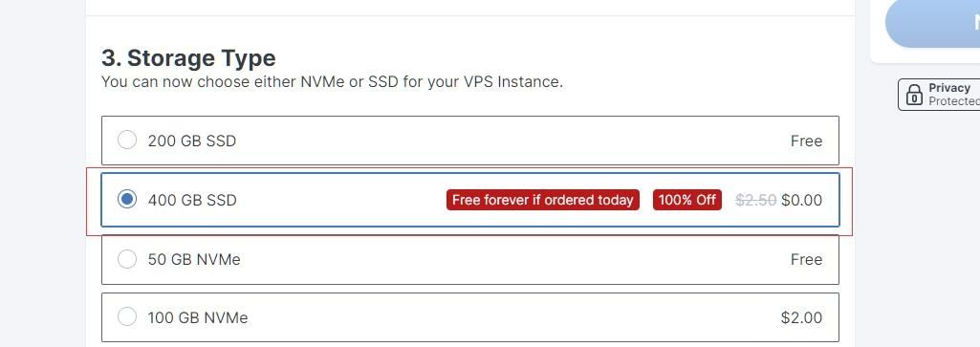Click the "50 GB NVMe" option label
Screen dimensions: 980x347
(194, 259)
